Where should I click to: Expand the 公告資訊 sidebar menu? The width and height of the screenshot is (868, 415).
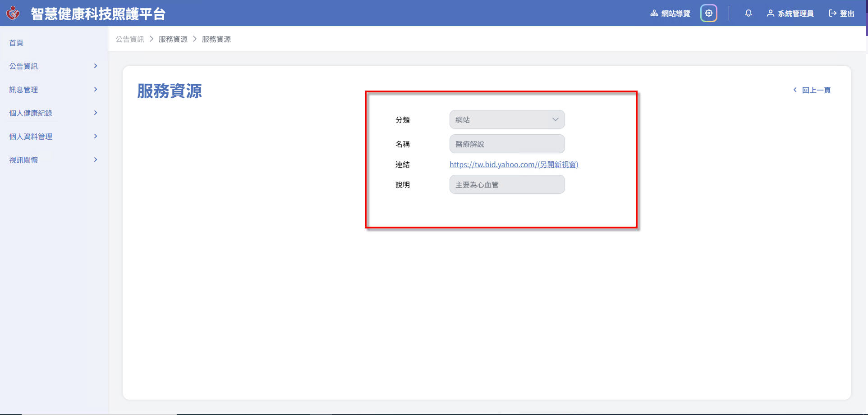(x=53, y=66)
